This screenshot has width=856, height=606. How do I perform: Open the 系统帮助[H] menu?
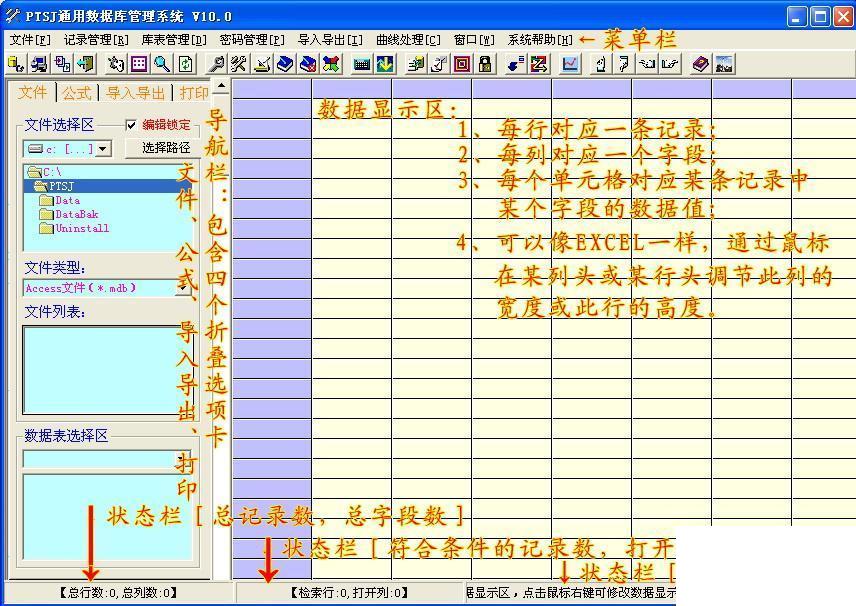(x=540, y=40)
